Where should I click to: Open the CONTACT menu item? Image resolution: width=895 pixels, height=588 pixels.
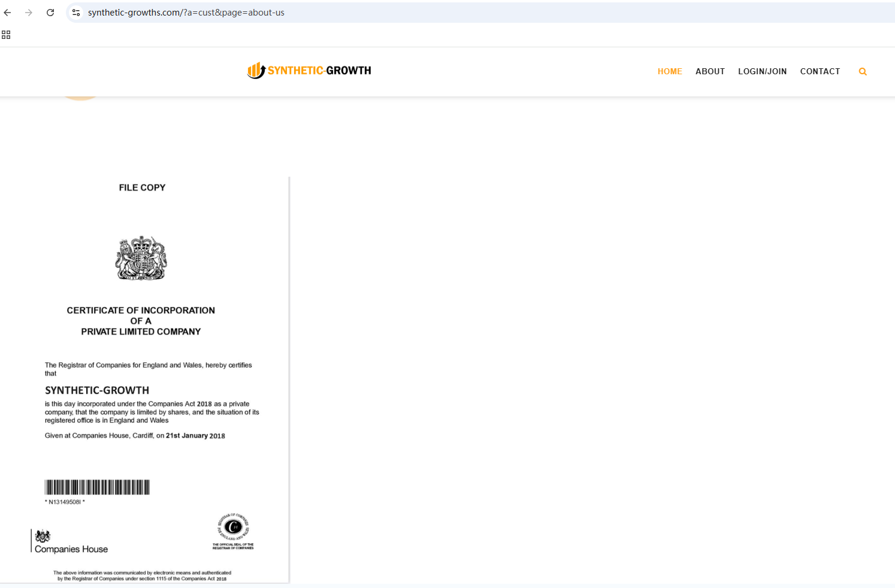820,71
